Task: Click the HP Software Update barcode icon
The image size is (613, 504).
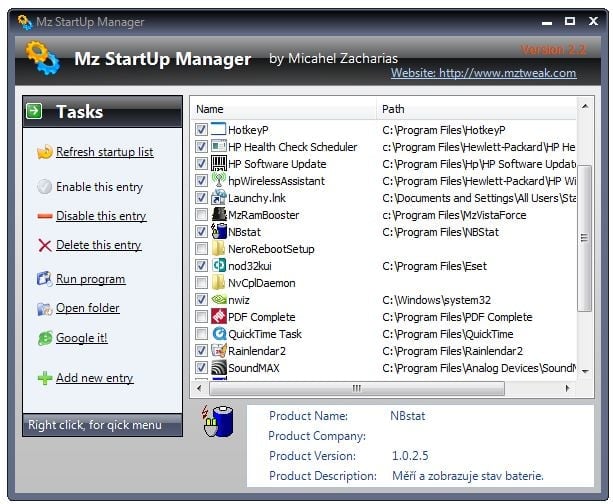Action: [x=219, y=163]
